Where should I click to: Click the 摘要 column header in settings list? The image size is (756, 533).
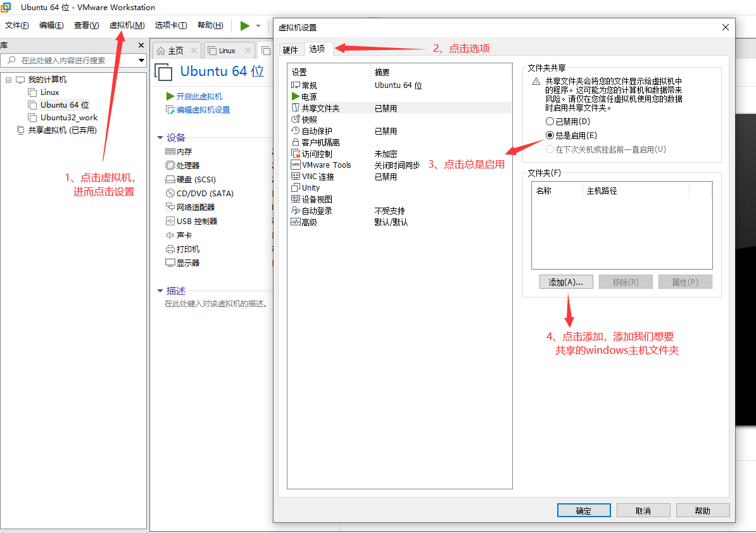click(440, 72)
